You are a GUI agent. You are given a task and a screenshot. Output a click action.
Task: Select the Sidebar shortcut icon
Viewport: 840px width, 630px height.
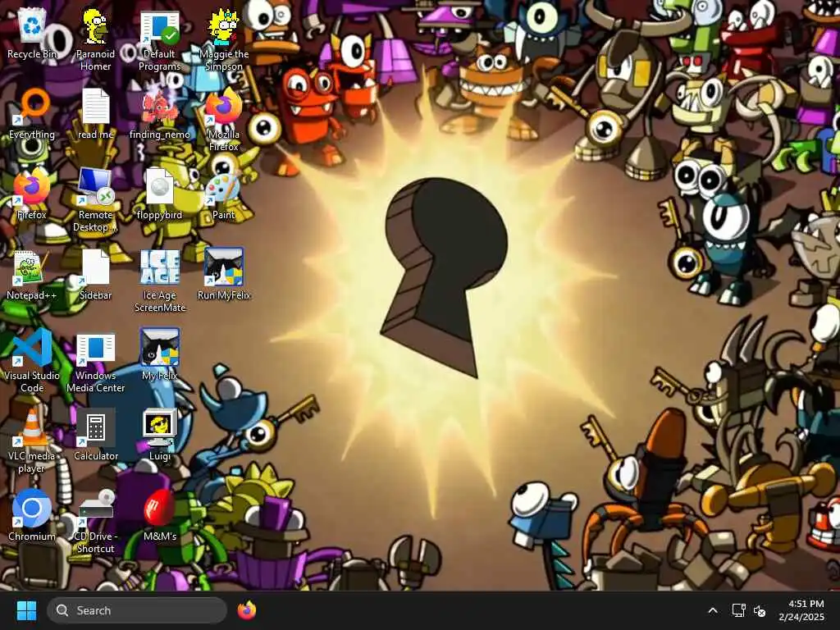[x=95, y=274]
